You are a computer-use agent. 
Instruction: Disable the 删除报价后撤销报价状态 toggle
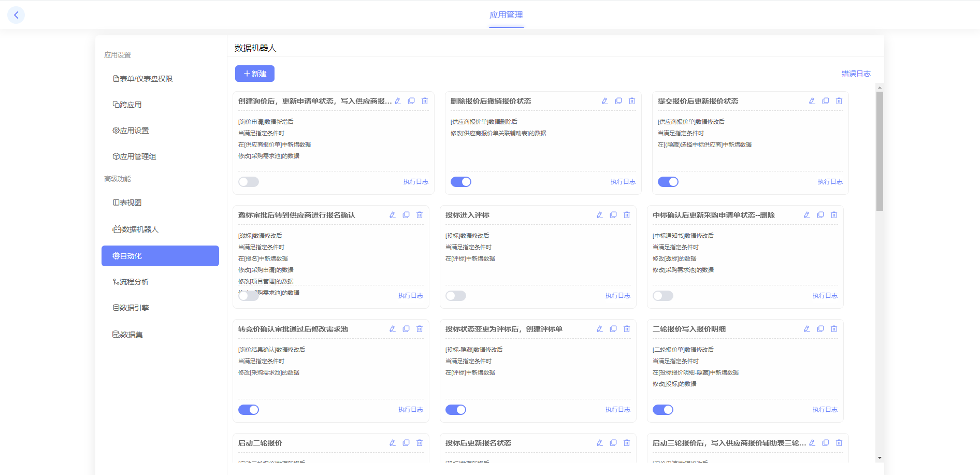click(460, 182)
